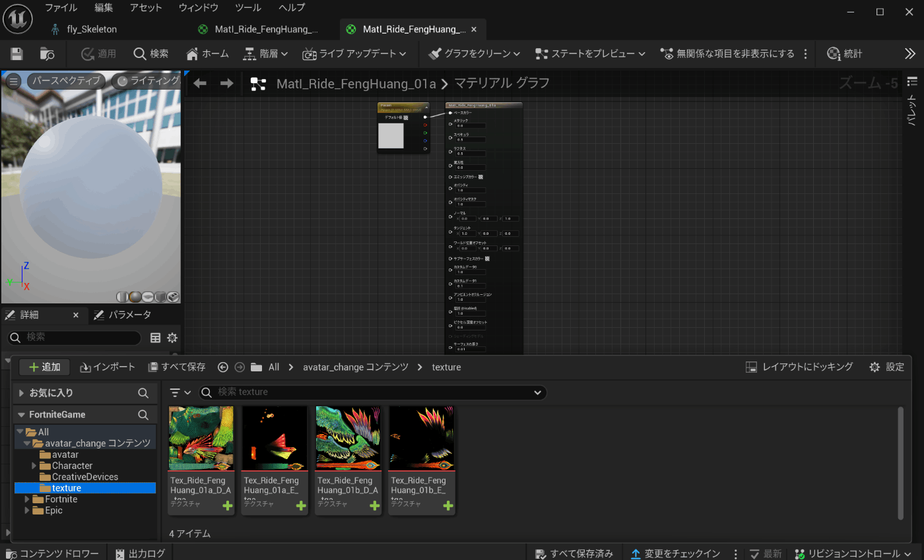The height and width of the screenshot is (560, 924).
Task: Click the property matrix table icon in details panel
Action: [156, 338]
